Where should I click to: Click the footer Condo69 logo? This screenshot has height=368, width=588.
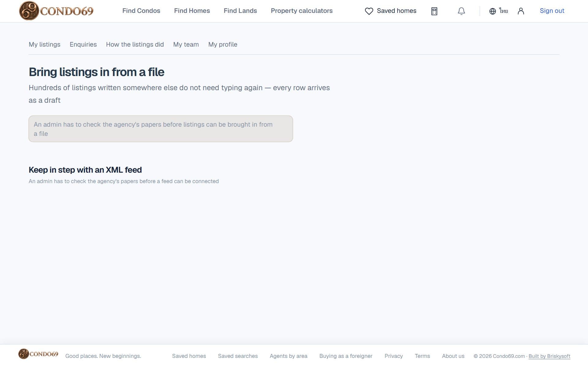click(x=38, y=354)
